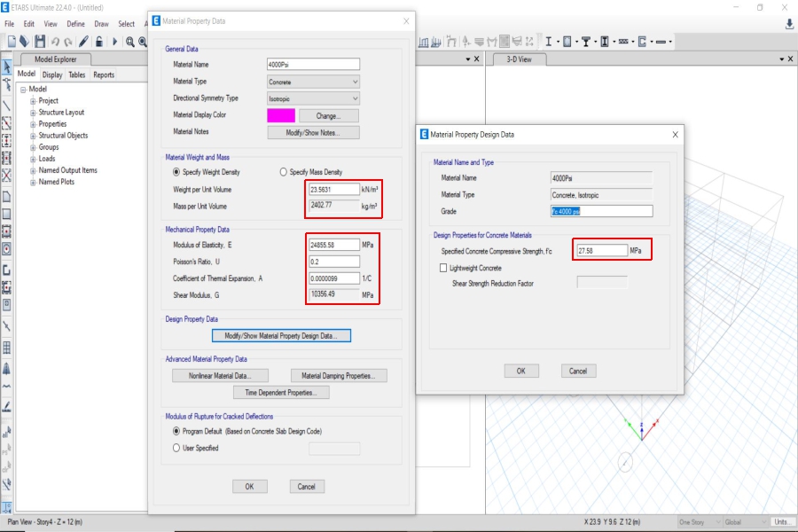This screenshot has height=532, width=798.
Task: Click the I-section steel frame design icon
Action: click(x=549, y=42)
